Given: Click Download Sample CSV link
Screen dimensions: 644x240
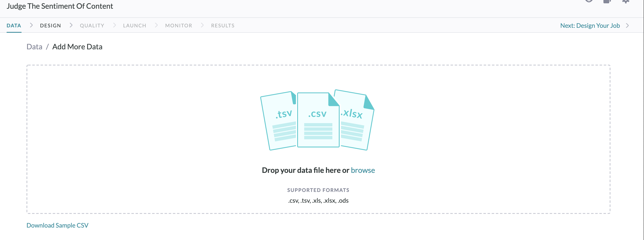Looking at the screenshot, I should [x=58, y=225].
